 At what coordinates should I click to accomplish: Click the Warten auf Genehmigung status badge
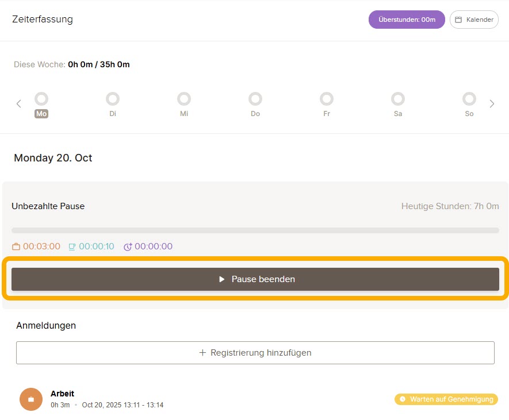coord(446,399)
